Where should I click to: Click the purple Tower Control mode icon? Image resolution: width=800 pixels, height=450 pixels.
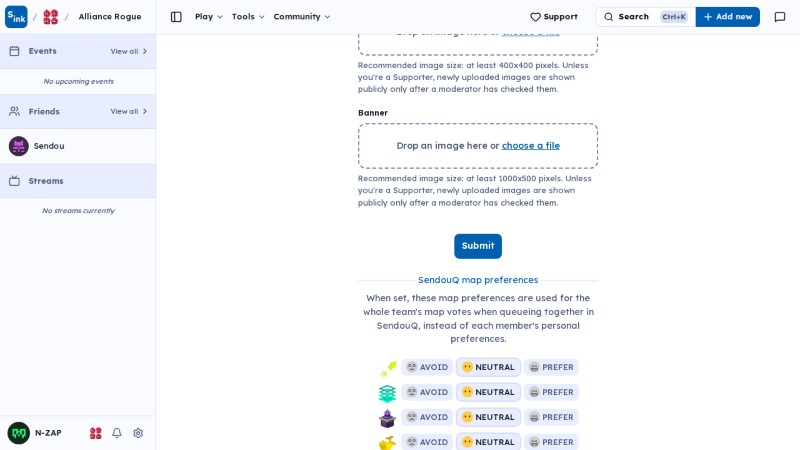pyautogui.click(x=388, y=418)
